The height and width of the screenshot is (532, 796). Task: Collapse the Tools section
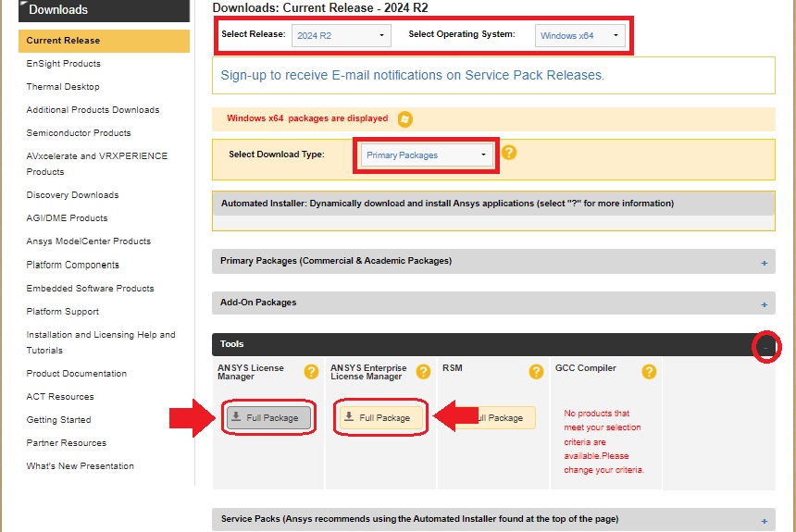pos(765,348)
